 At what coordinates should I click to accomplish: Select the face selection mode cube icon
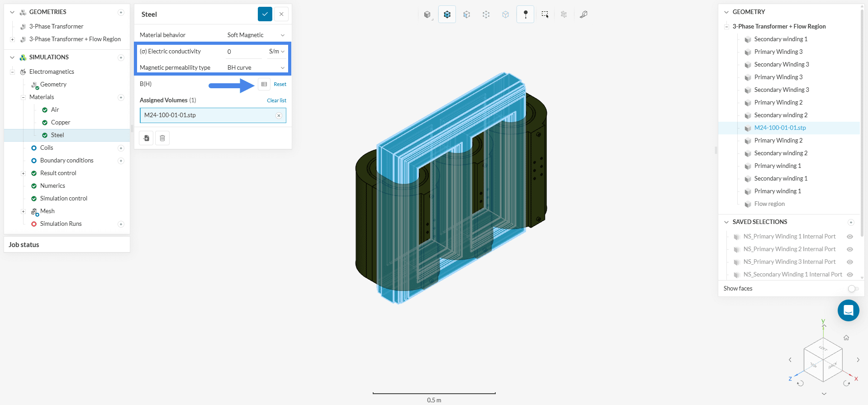pos(466,14)
